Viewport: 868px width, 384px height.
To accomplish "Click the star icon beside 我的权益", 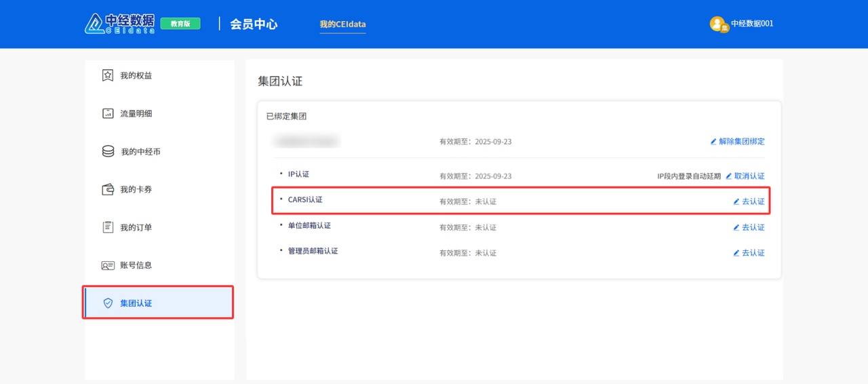I will pos(108,75).
